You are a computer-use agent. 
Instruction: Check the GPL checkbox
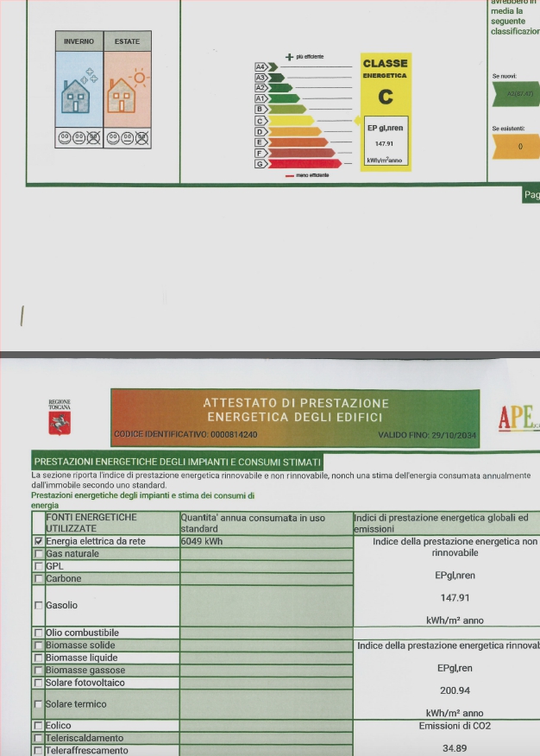(x=39, y=566)
